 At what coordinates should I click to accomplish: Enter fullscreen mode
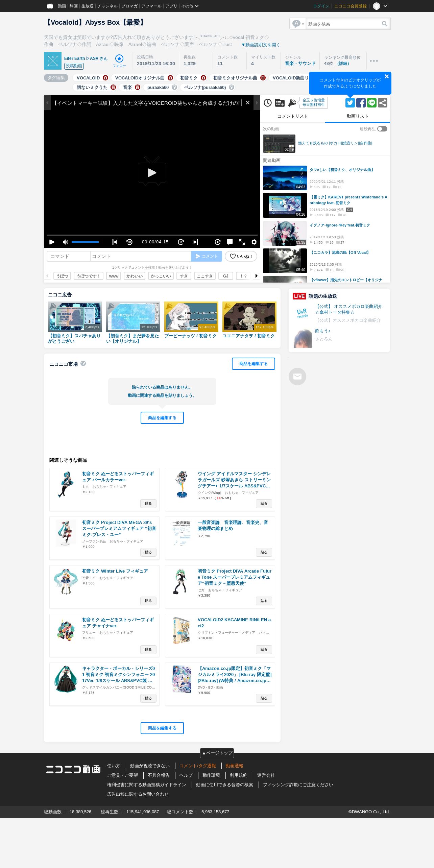(x=242, y=242)
